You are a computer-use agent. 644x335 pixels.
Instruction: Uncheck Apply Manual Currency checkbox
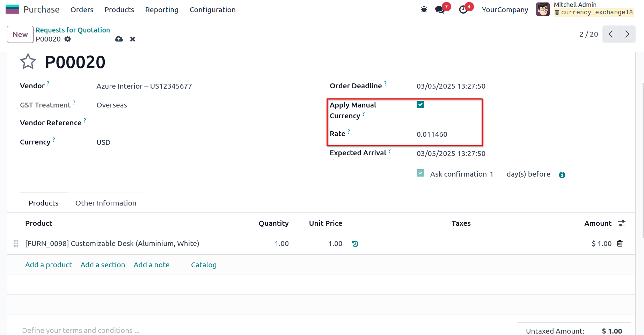420,105
